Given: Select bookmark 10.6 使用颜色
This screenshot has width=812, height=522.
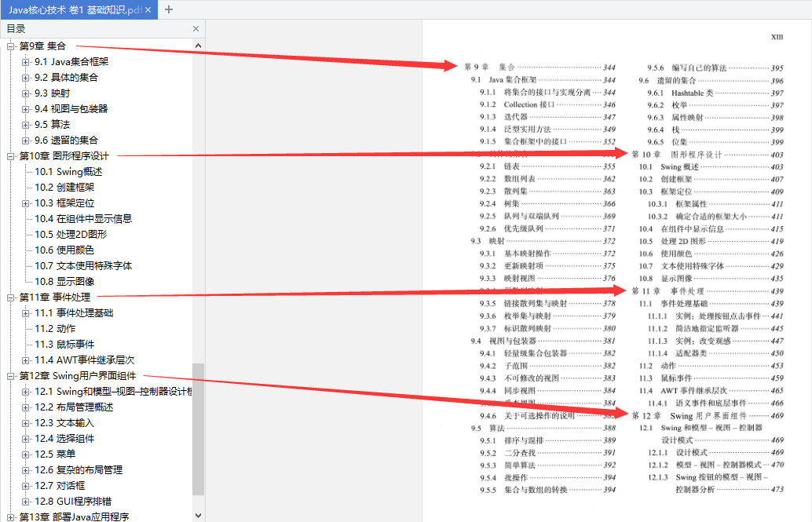Looking at the screenshot, I should (64, 250).
